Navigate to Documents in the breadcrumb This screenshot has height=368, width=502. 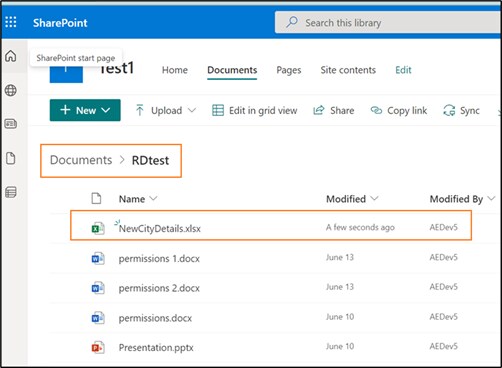(81, 160)
